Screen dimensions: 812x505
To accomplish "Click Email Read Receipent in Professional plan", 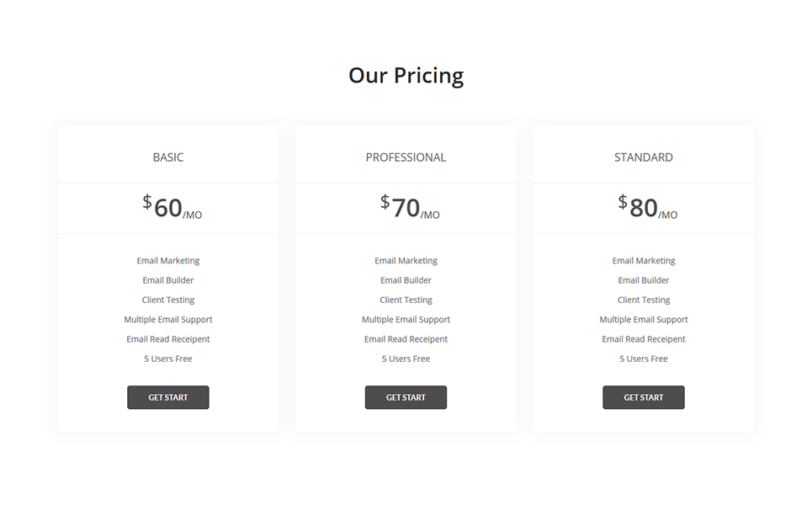I will [x=406, y=339].
